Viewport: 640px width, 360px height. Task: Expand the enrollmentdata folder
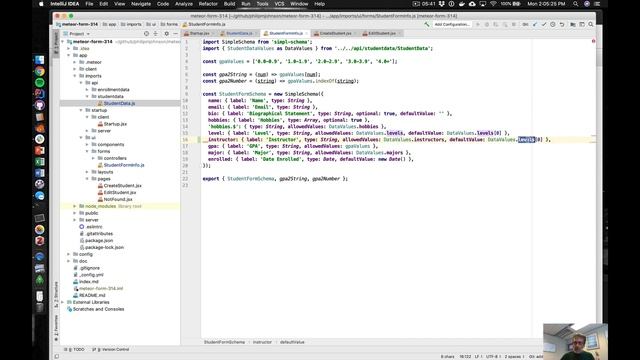(87, 90)
